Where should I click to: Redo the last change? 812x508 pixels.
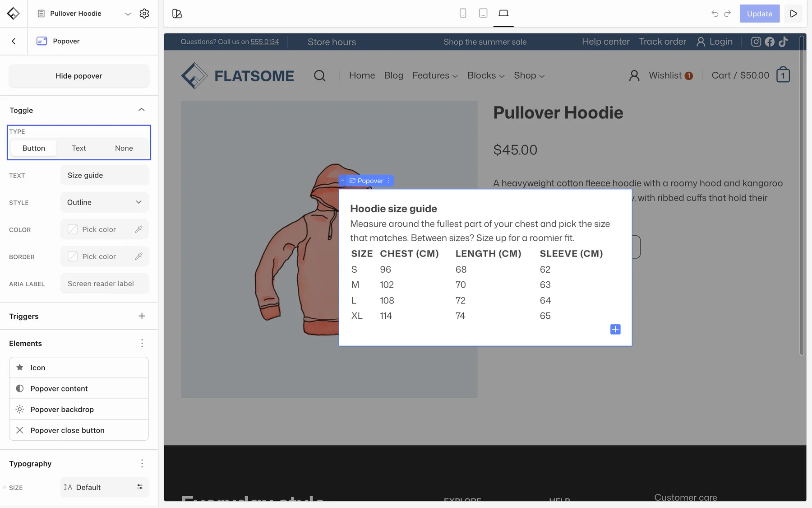(x=727, y=14)
